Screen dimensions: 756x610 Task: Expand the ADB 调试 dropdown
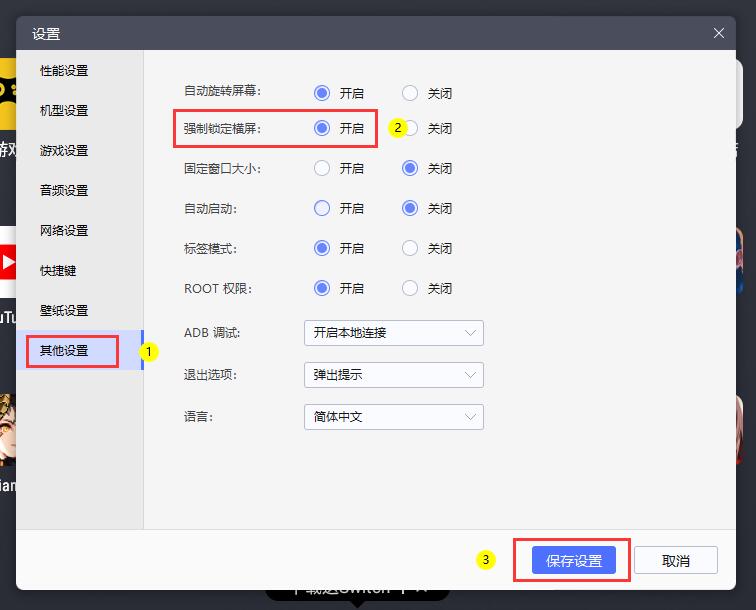[x=392, y=333]
